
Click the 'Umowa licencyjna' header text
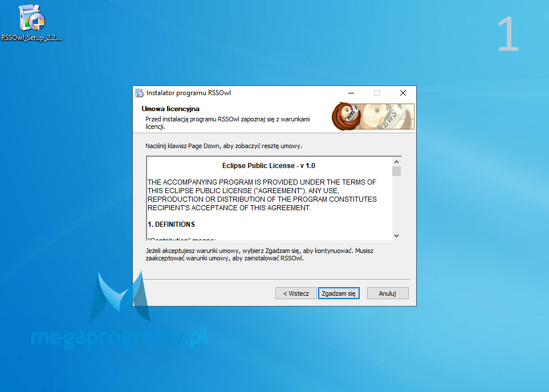click(170, 109)
